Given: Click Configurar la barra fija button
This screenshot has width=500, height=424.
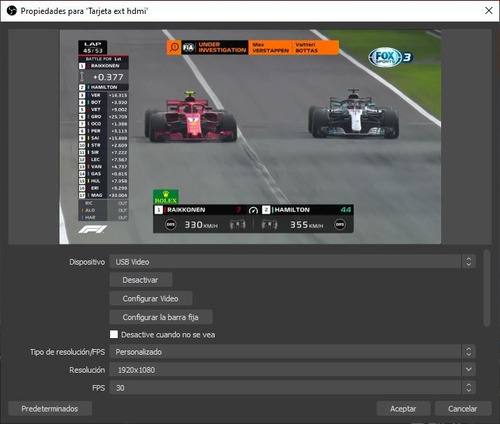Looking at the screenshot, I should click(x=161, y=317).
